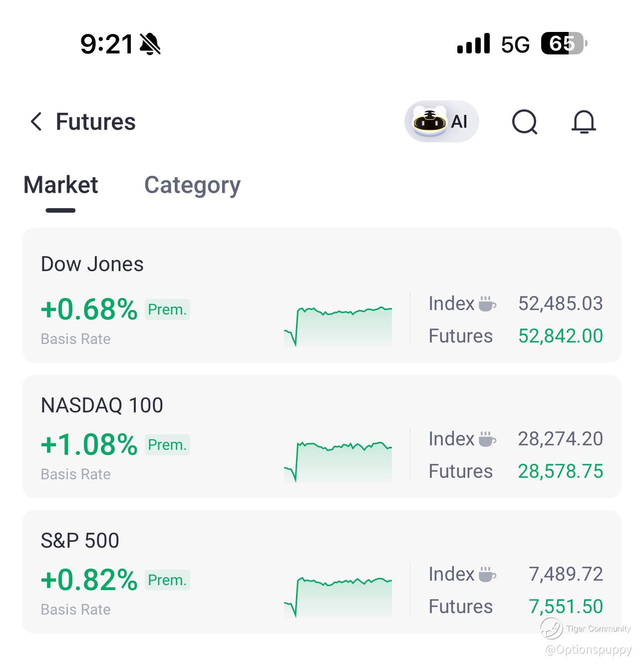This screenshot has width=644, height=664.
Task: Open the S&P 500 mini chart
Action: tap(338, 597)
